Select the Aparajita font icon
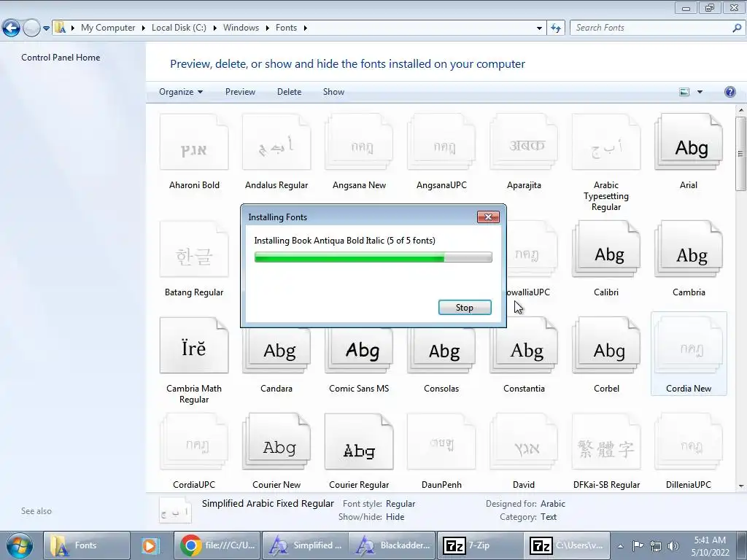Screen dimensions: 747x560 point(524,142)
